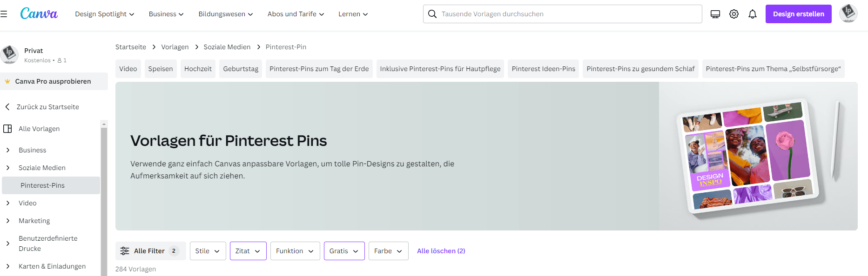Select the Video category chip
The image size is (868, 276).
pyautogui.click(x=128, y=69)
